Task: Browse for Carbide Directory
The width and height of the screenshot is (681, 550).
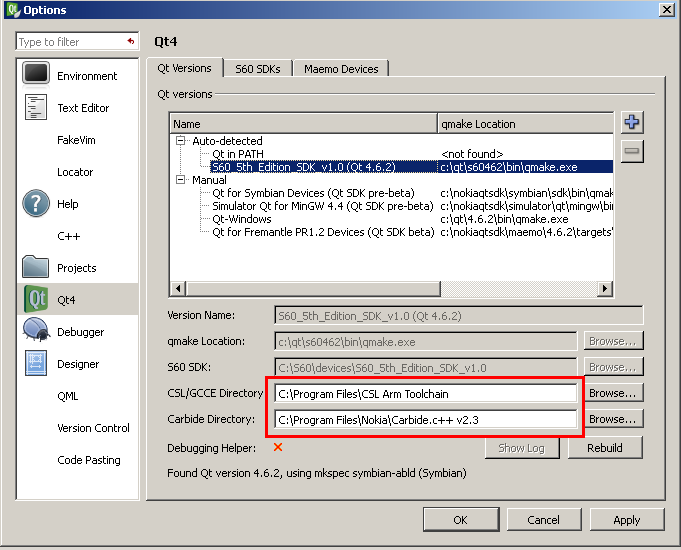Action: pyautogui.click(x=613, y=419)
